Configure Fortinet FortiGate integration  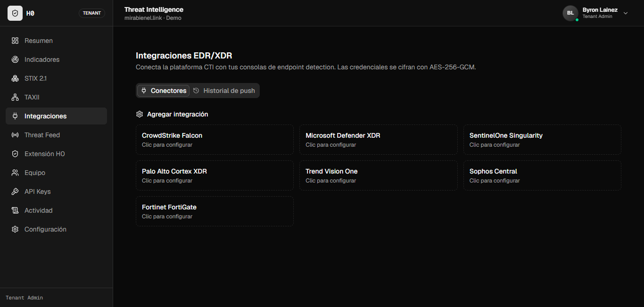tap(215, 211)
